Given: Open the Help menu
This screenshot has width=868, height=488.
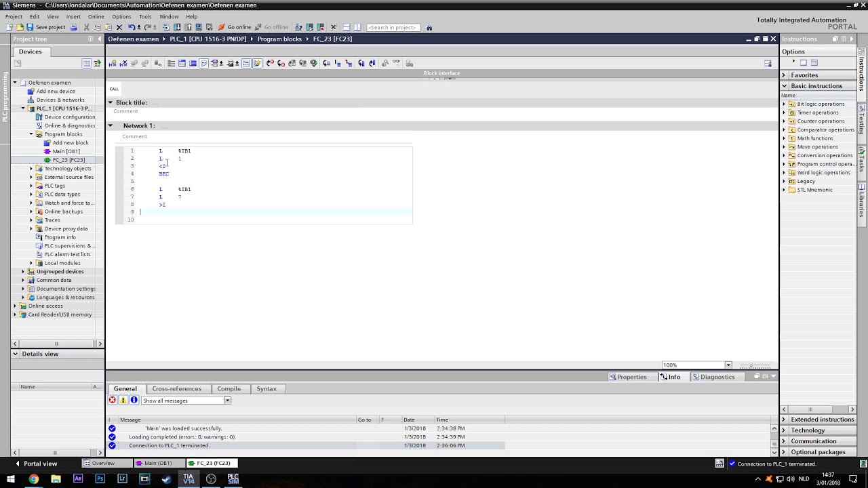Looking at the screenshot, I should 192,16.
